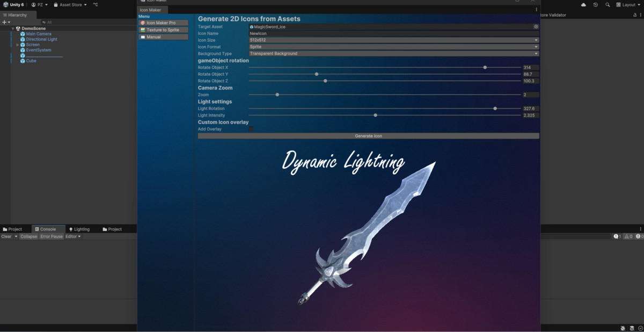Click the search magnifier in top bar
Viewport: 644px width, 332px height.
click(608, 5)
